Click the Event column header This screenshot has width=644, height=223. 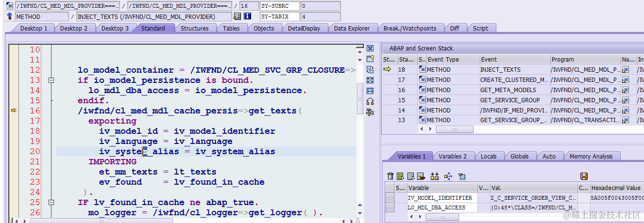(x=514, y=59)
